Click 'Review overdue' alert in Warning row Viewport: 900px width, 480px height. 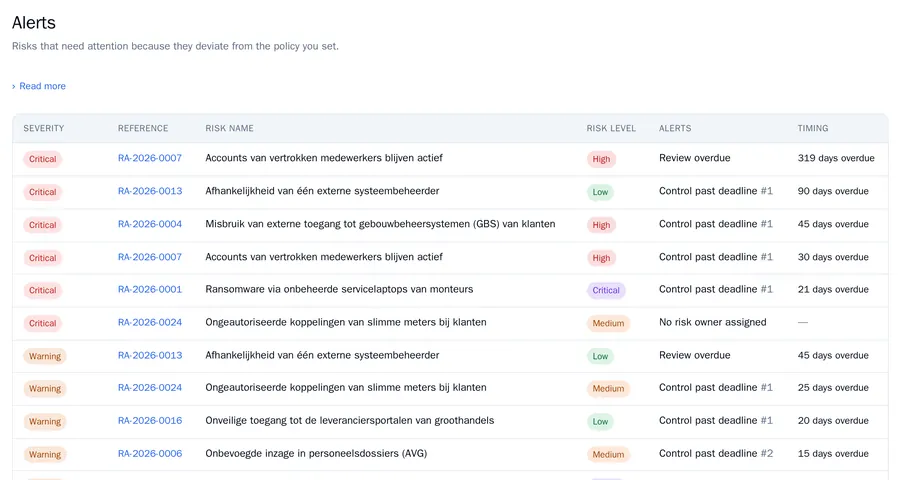pyautogui.click(x=695, y=355)
